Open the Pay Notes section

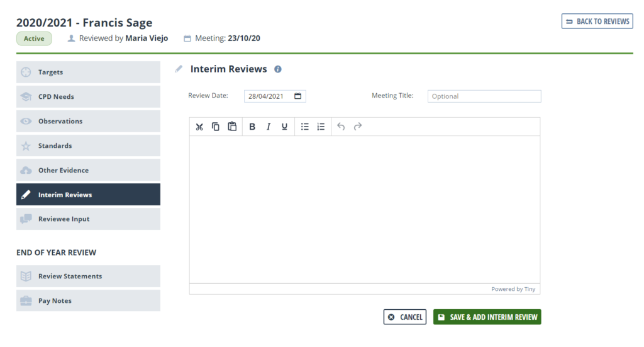[88, 300]
